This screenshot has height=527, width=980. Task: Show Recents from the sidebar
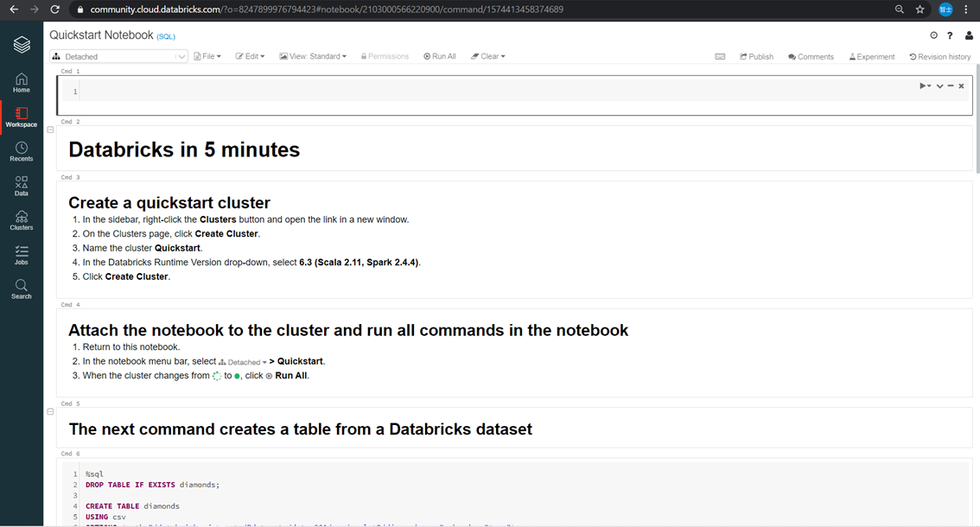tap(22, 152)
